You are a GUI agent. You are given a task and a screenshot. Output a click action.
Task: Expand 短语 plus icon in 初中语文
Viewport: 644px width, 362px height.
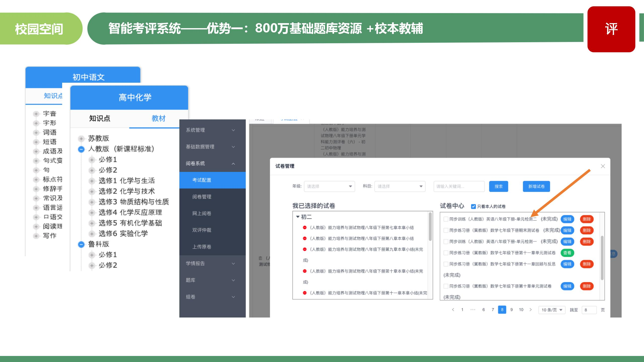coord(36,142)
